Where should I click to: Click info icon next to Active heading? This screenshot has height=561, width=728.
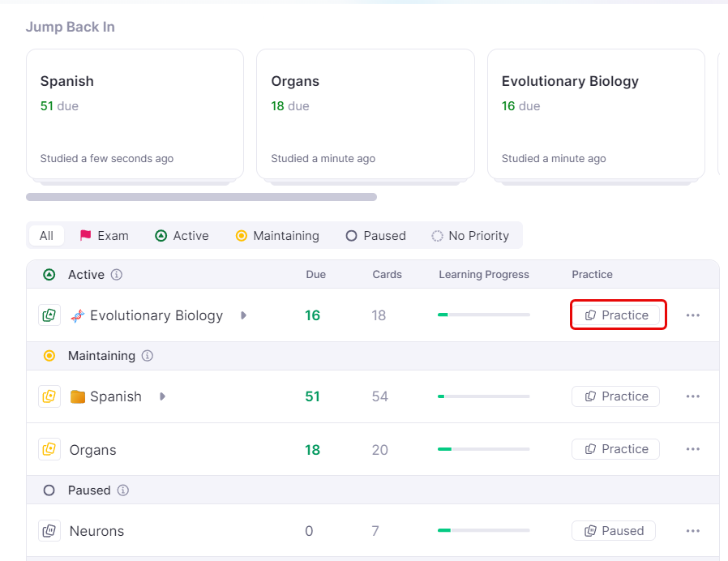click(x=117, y=275)
